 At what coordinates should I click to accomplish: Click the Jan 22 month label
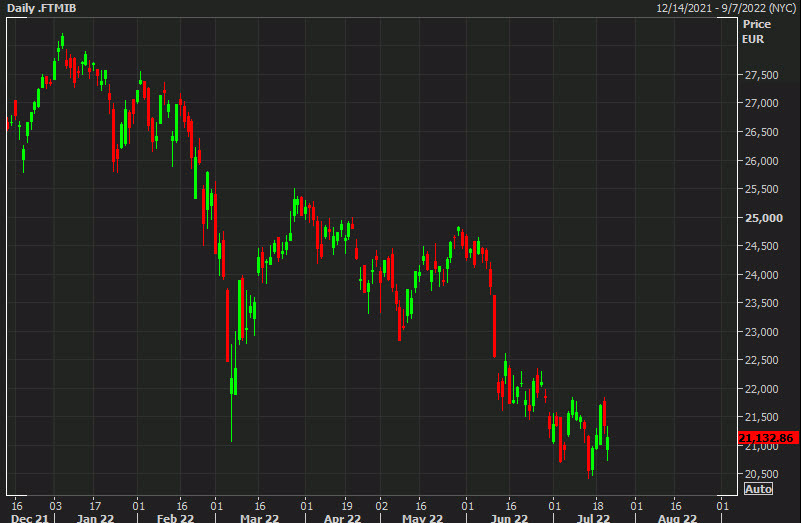pos(95,518)
